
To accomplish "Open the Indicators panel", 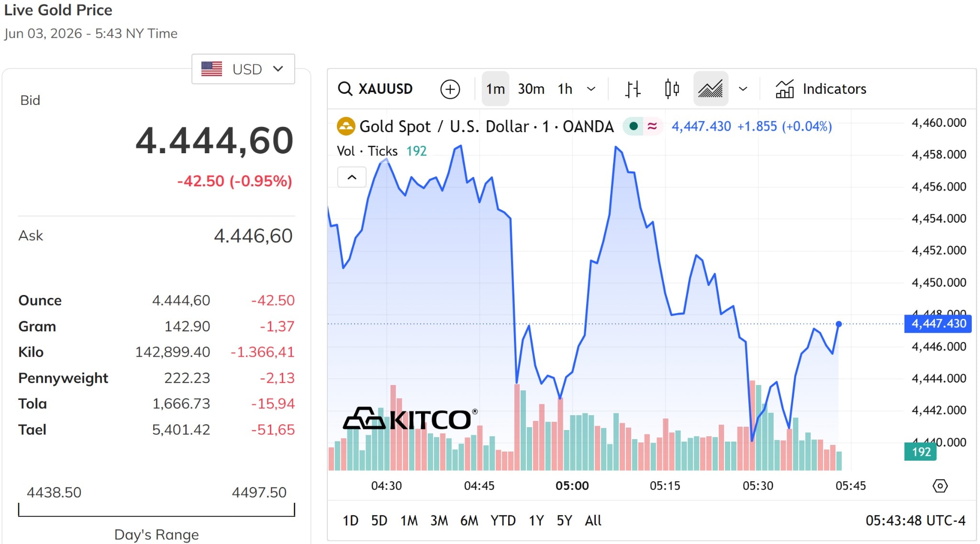I will click(821, 89).
